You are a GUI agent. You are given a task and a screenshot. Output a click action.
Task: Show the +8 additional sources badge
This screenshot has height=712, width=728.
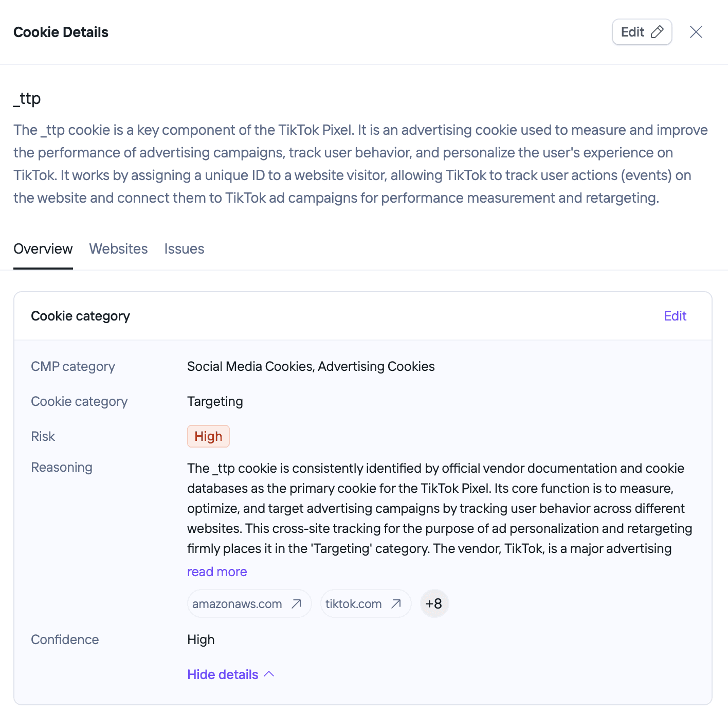[434, 603]
